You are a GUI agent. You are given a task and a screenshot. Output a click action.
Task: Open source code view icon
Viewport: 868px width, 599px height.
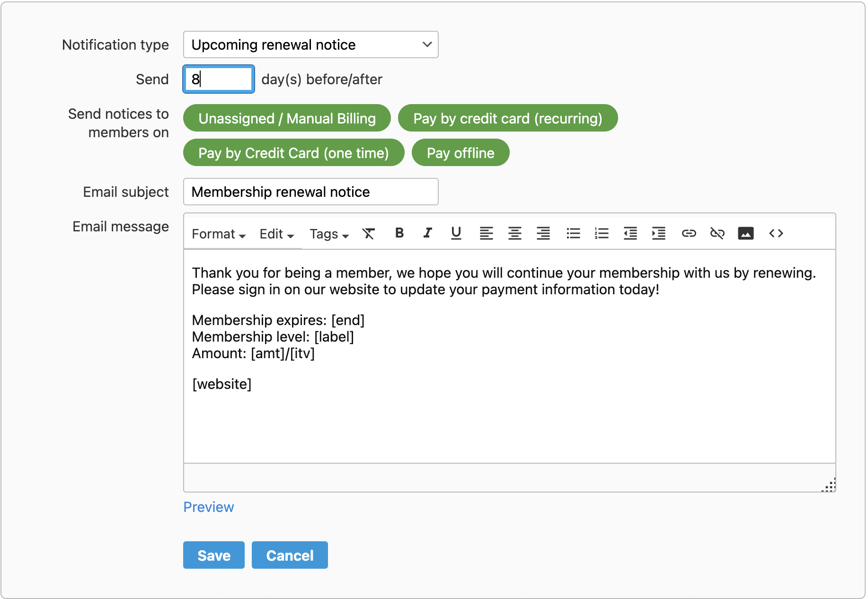(x=776, y=233)
